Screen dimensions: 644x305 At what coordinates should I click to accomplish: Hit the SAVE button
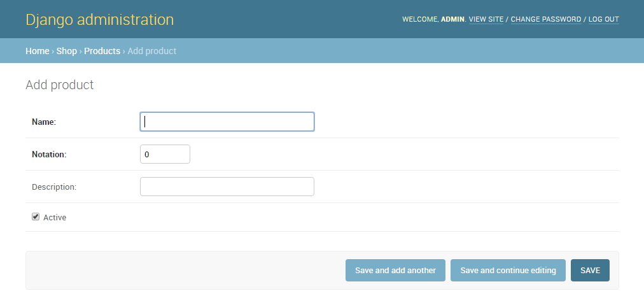click(590, 271)
